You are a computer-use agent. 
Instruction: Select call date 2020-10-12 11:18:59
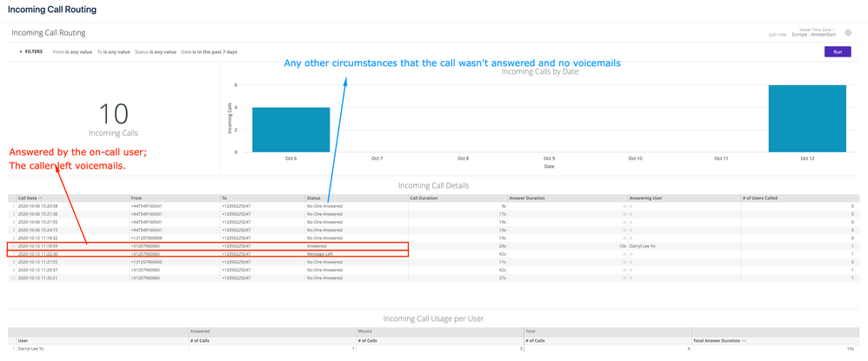click(x=38, y=246)
